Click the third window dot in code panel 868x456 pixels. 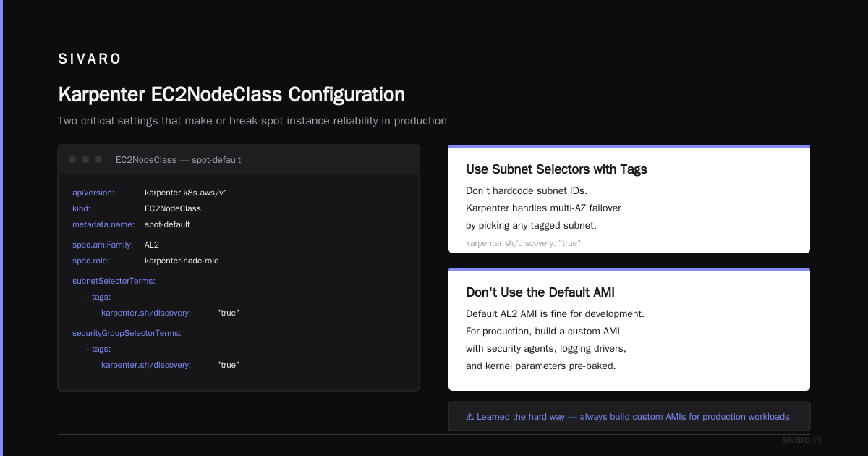pos(98,159)
